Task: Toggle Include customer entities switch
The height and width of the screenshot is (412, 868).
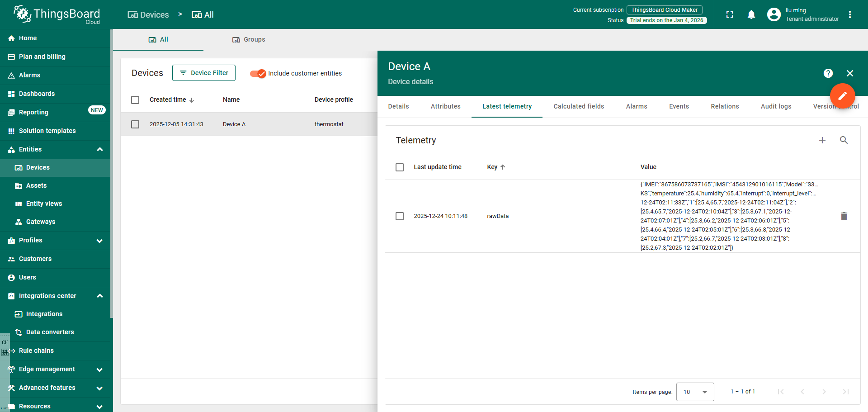Action: 258,74
